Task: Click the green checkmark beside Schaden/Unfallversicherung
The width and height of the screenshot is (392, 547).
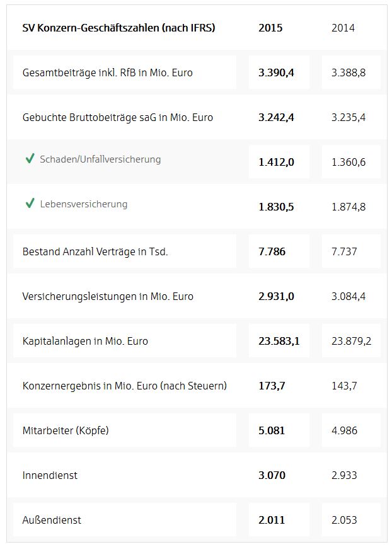Action: (x=30, y=159)
